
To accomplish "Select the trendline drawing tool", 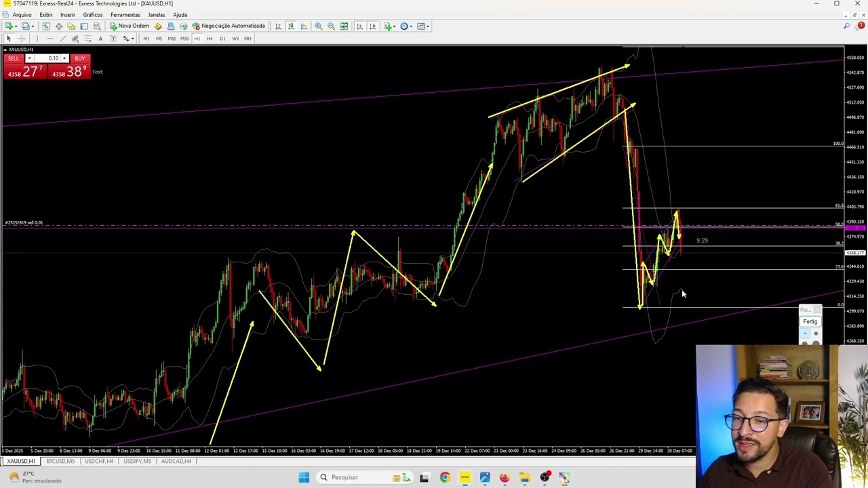I will pyautogui.click(x=62, y=39).
